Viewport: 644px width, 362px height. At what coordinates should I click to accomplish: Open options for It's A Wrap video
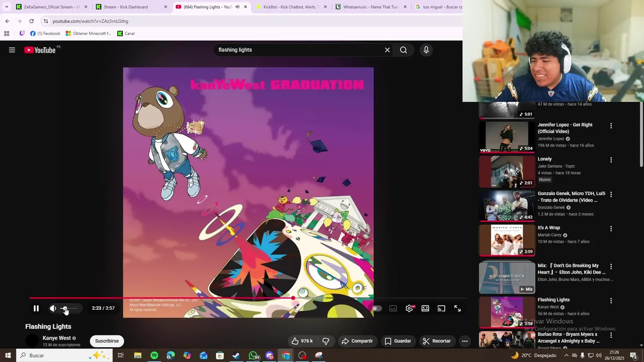pos(611,228)
